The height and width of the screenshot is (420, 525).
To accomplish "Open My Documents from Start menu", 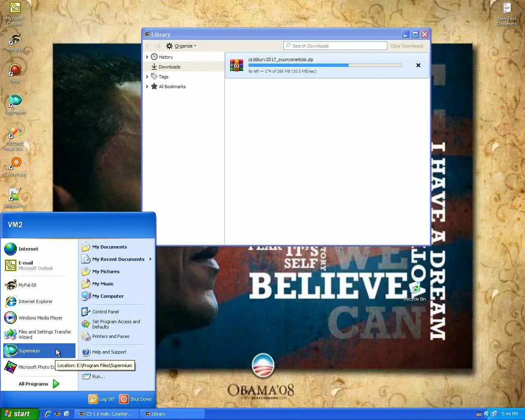I will (x=116, y=247).
